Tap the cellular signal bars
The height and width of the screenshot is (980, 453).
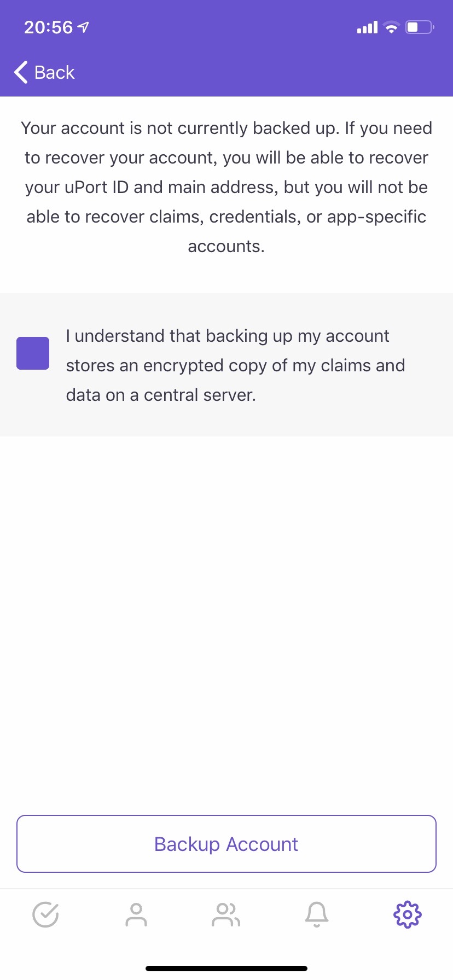pos(365,27)
